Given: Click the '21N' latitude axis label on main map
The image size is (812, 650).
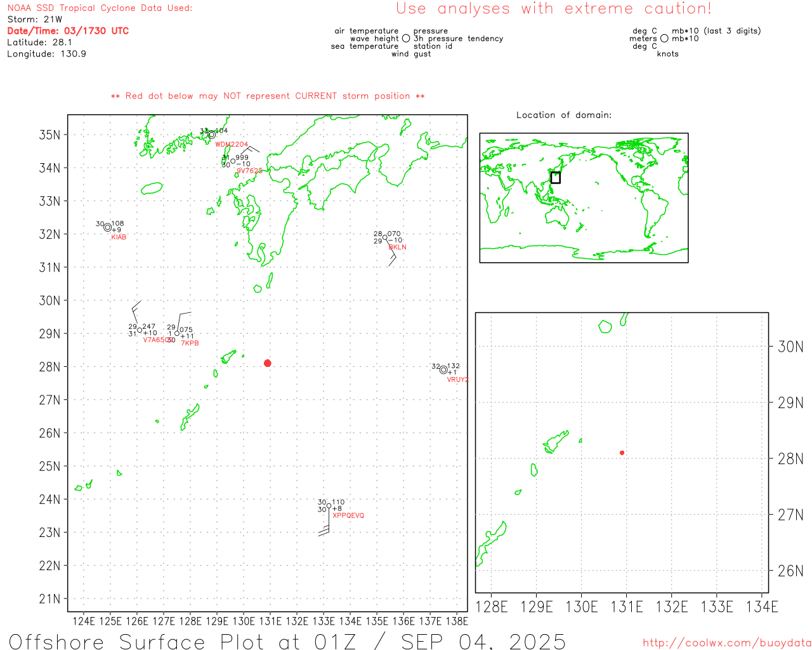Looking at the screenshot, I should [x=49, y=599].
